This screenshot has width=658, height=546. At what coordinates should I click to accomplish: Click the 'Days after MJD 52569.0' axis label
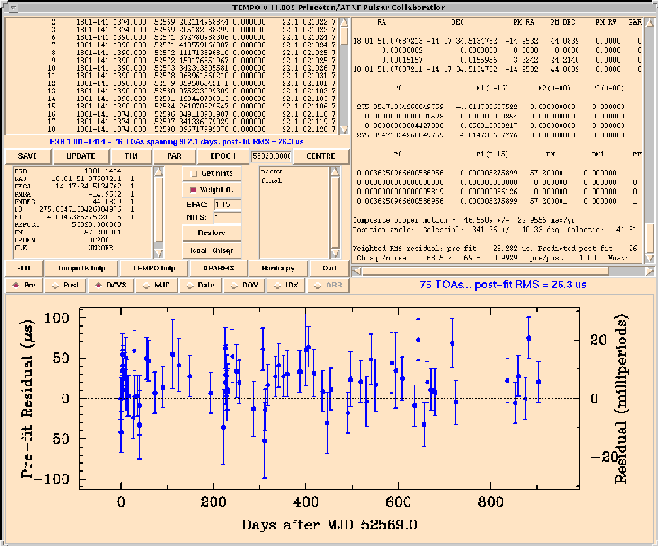click(x=329, y=525)
